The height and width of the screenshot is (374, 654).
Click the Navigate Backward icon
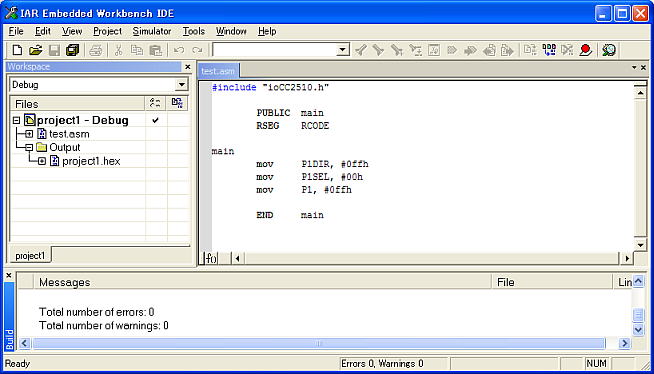point(489,50)
